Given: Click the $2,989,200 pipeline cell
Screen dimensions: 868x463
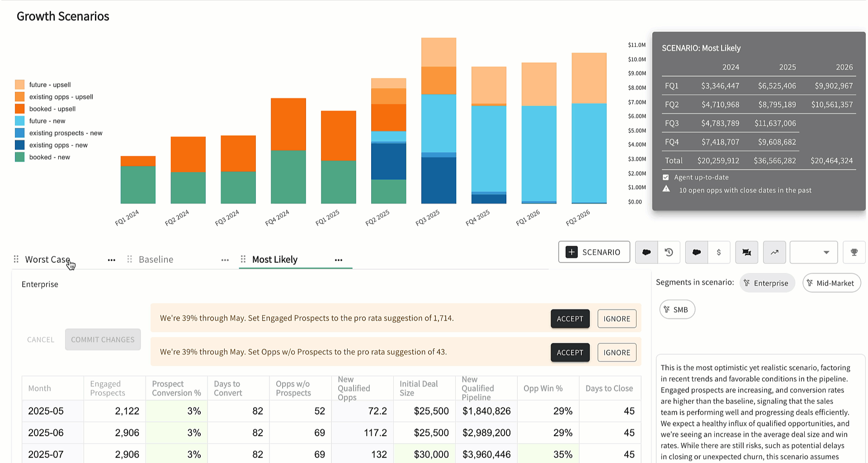Looking at the screenshot, I should point(486,433).
